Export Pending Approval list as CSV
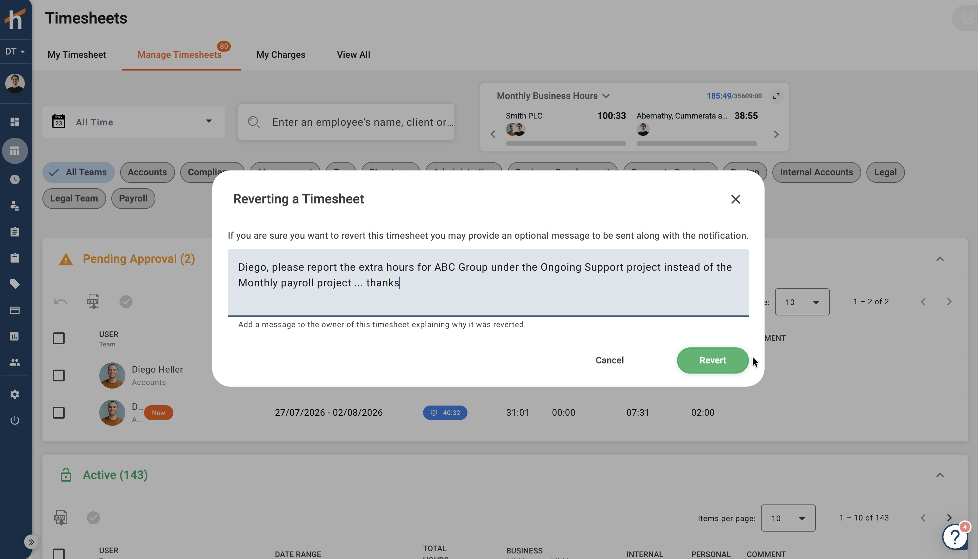Screen dimensions: 980x559 coord(93,302)
